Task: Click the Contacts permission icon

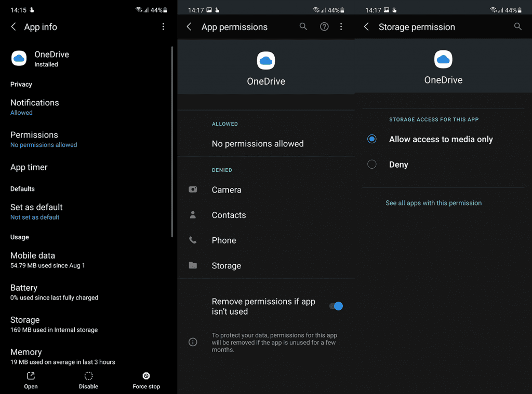Action: (193, 215)
